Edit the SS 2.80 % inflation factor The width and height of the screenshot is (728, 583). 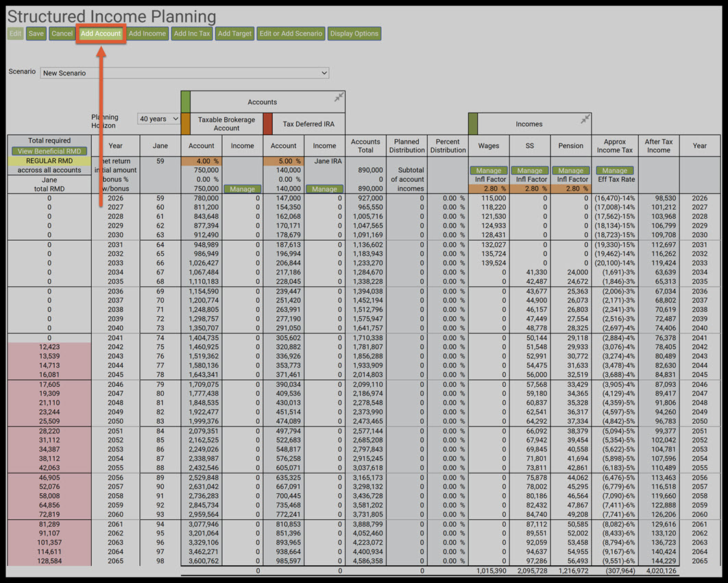pos(530,189)
